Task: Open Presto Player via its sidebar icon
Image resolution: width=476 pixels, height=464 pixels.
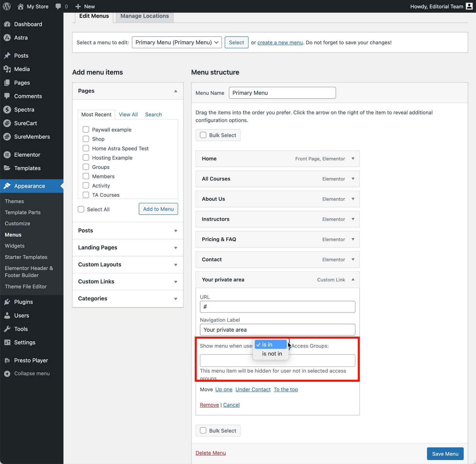Action: (7, 360)
